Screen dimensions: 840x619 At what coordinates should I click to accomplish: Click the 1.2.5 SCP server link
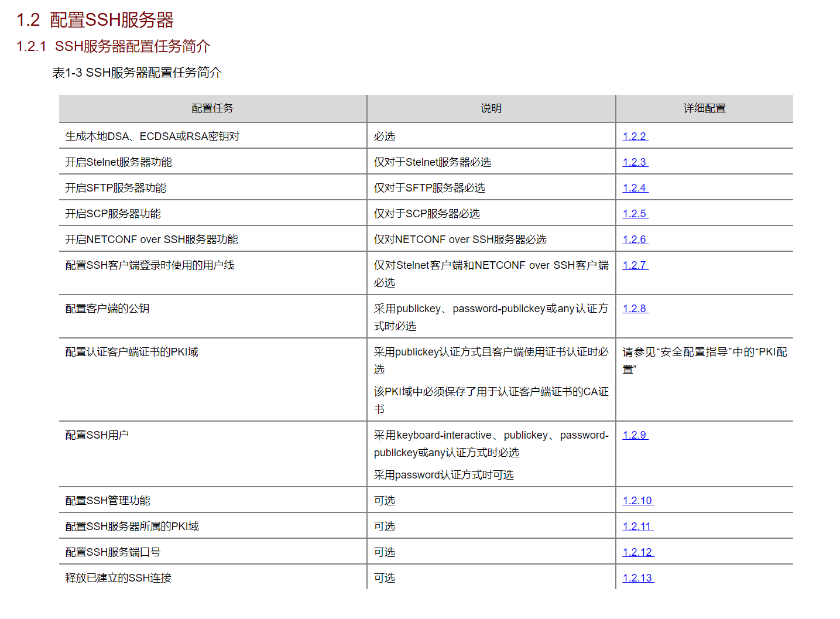pos(635,214)
